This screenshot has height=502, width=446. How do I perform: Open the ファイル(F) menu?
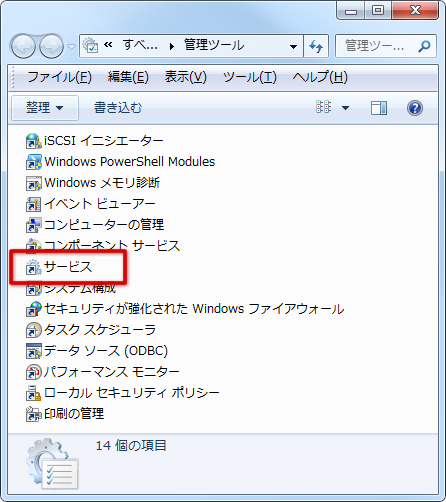click(x=59, y=77)
